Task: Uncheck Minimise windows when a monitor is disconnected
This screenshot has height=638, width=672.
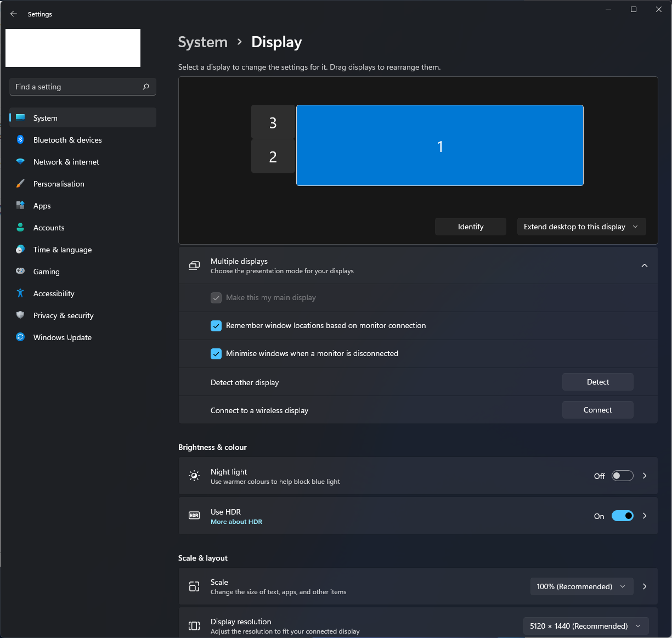Action: pyautogui.click(x=216, y=354)
